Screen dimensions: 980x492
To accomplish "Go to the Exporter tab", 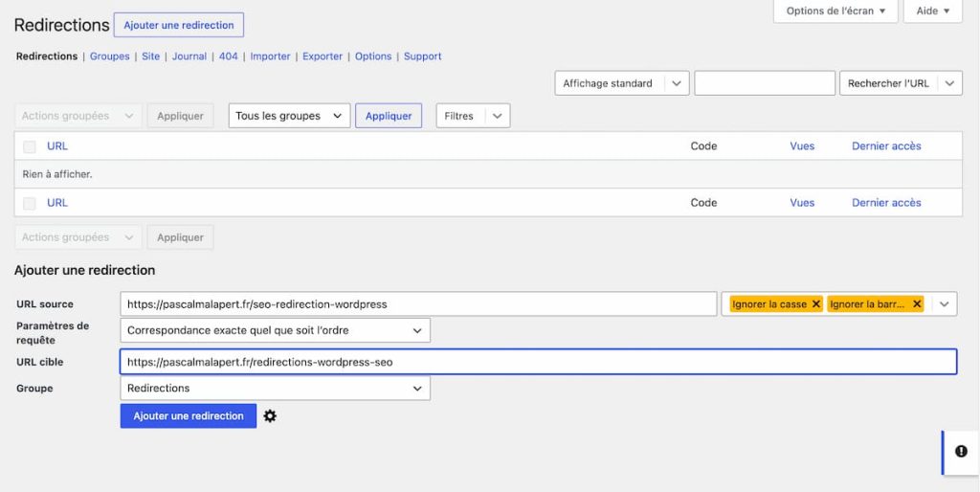I will coord(323,56).
